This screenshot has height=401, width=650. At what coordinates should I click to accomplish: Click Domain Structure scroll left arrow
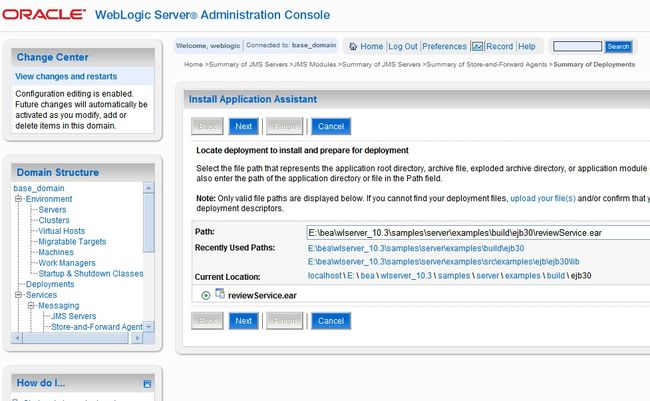click(x=17, y=338)
